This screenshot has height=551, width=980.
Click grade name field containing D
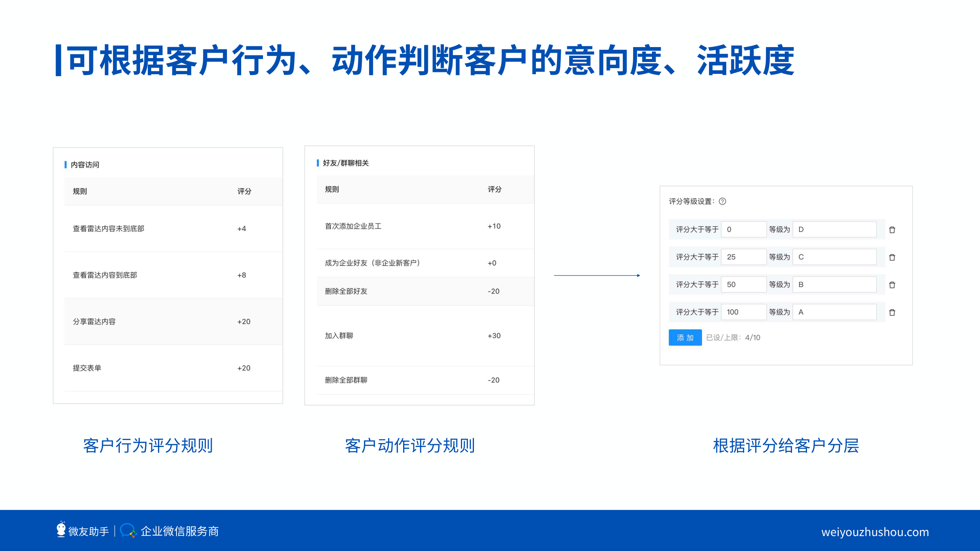[x=835, y=229]
